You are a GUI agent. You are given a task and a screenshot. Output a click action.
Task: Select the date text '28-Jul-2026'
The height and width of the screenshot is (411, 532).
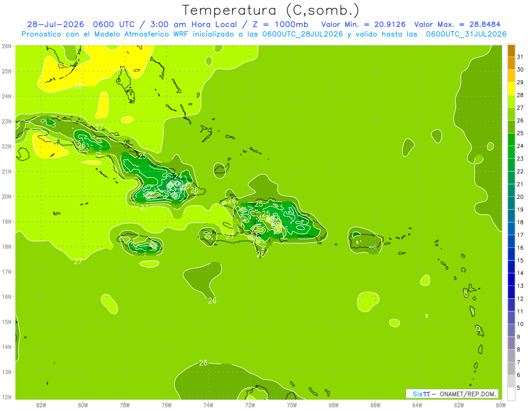pos(55,24)
